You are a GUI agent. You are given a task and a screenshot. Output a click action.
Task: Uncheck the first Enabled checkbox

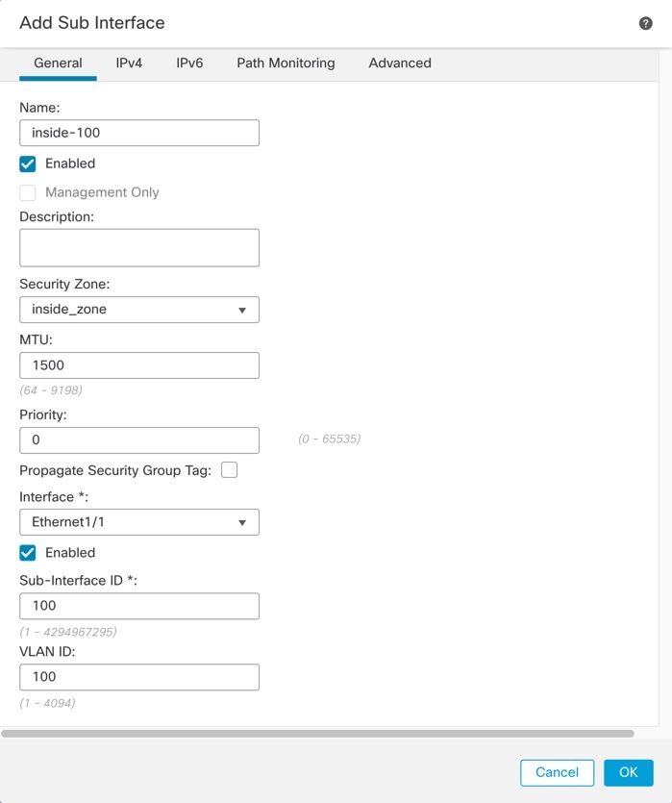point(27,163)
